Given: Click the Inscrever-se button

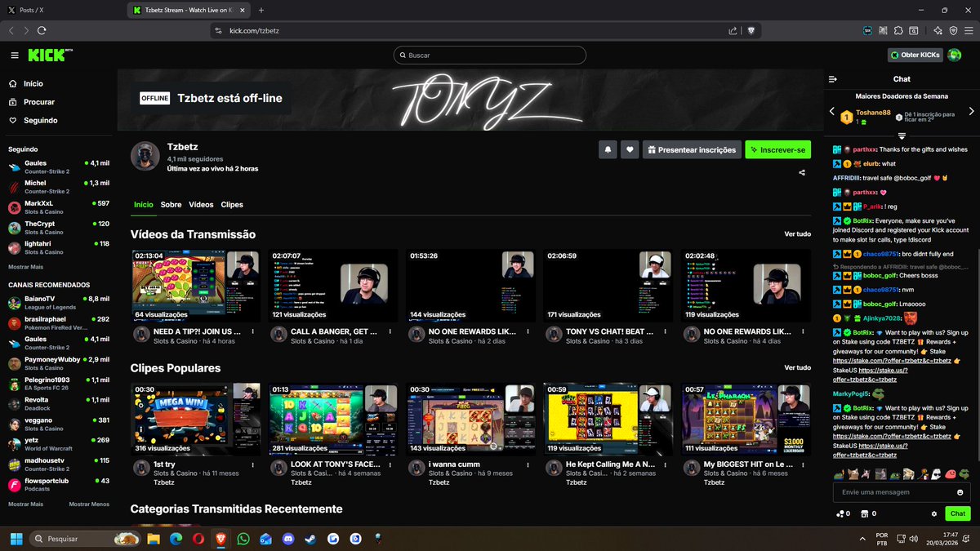Looking at the screenshot, I should 777,149.
